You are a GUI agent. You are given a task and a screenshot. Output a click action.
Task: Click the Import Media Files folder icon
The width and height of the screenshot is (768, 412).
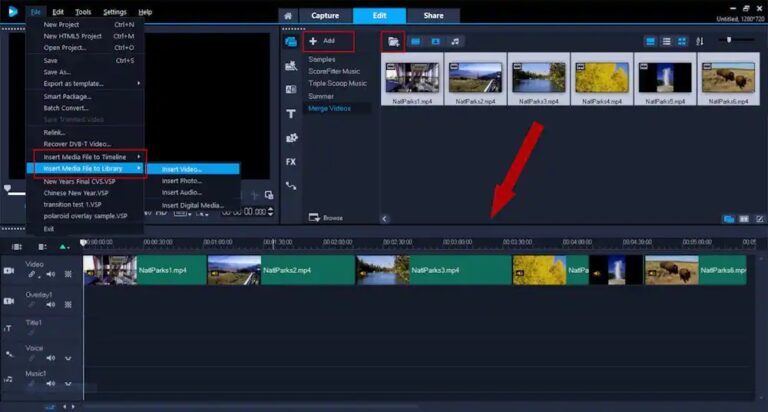click(393, 42)
